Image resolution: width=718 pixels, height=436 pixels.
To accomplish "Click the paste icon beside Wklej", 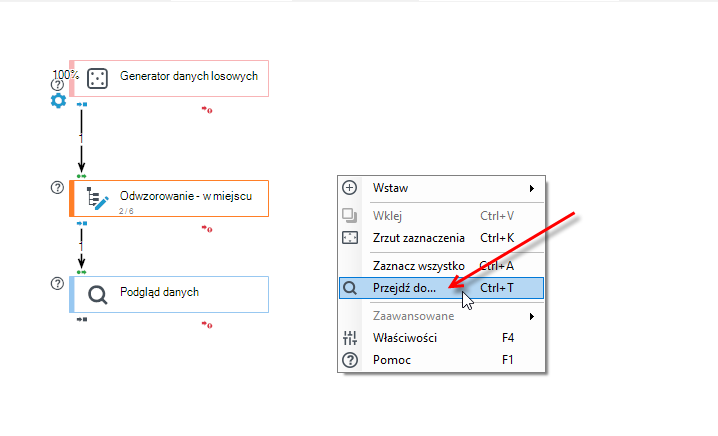I will (x=350, y=215).
